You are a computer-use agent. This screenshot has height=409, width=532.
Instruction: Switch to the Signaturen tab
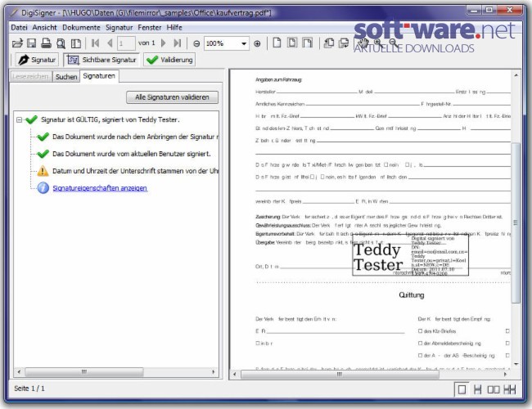[x=99, y=76]
